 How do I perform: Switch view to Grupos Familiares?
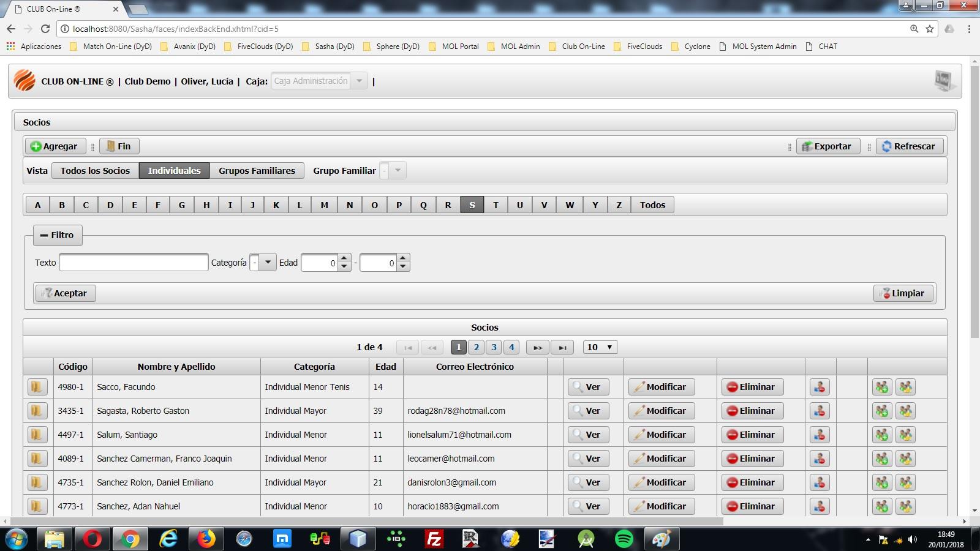[257, 171]
